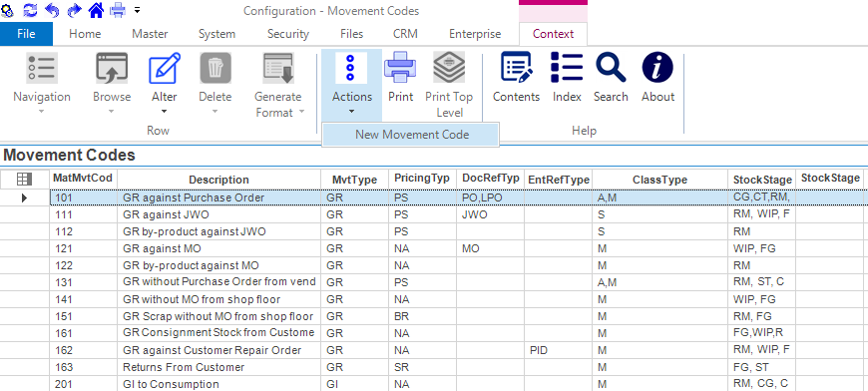Switch to the CRM tab

pos(405,34)
